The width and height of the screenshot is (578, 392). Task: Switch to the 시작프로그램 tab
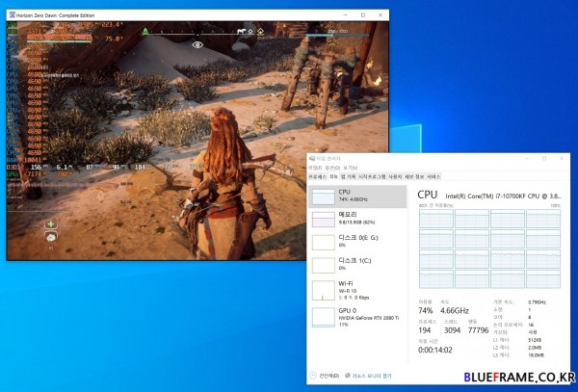[372, 177]
